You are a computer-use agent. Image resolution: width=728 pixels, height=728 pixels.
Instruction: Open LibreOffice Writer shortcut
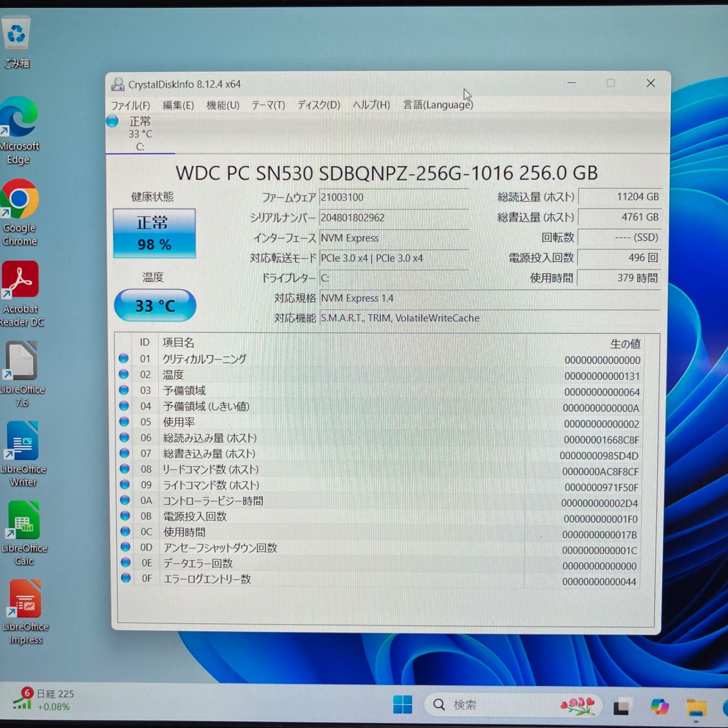[x=23, y=454]
